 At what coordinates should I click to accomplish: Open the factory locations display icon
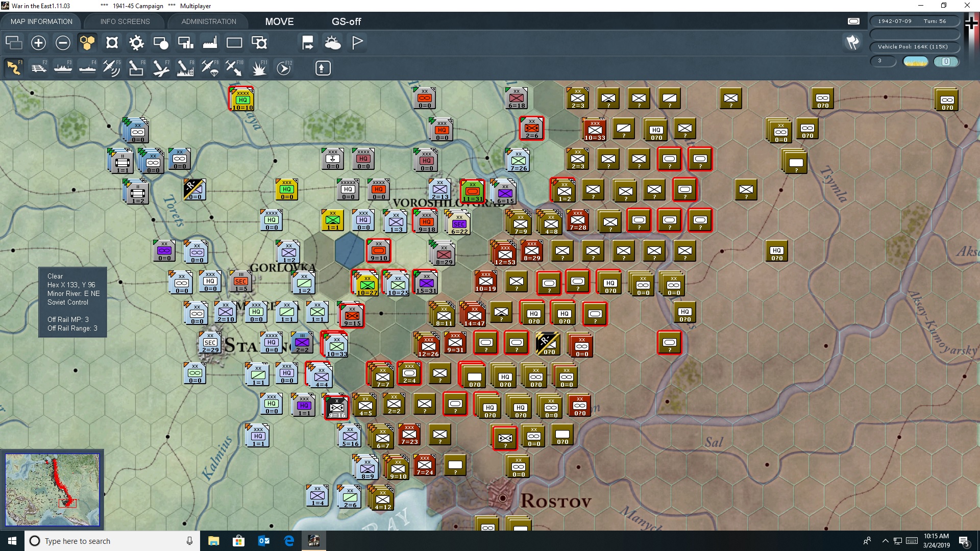(x=209, y=43)
